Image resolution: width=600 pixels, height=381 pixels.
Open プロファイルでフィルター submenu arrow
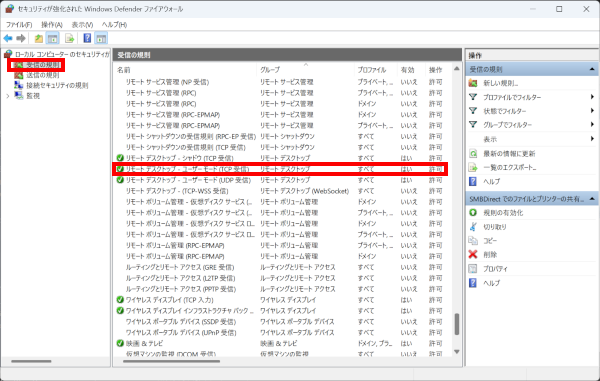click(x=592, y=97)
